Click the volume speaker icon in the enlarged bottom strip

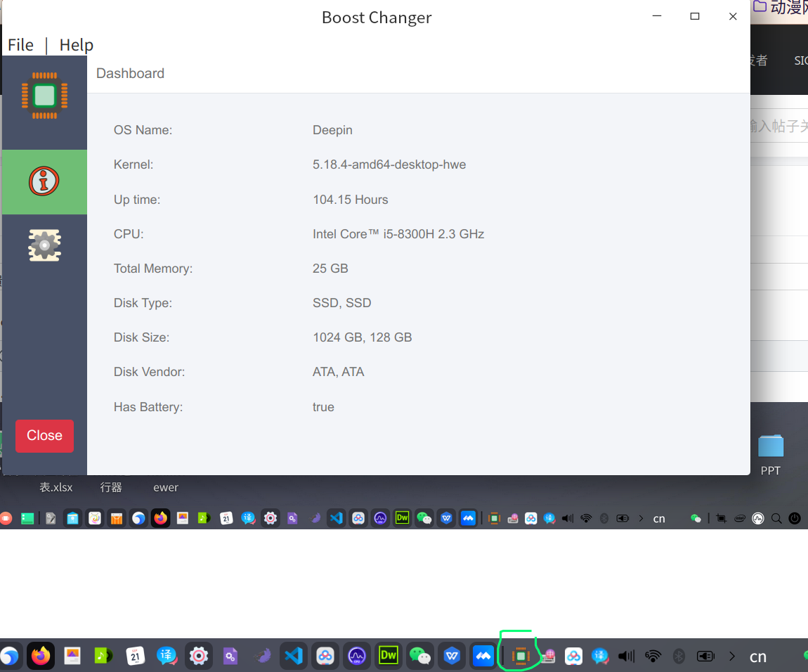click(x=626, y=656)
